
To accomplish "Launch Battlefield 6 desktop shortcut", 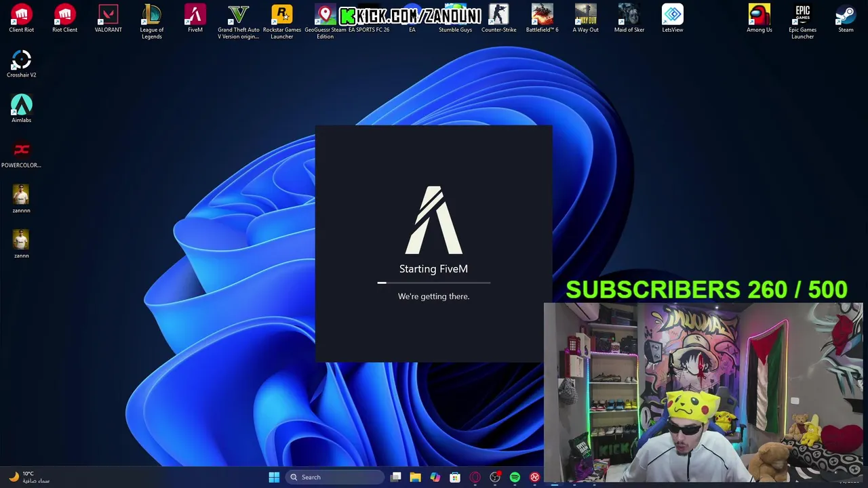I will click(542, 18).
